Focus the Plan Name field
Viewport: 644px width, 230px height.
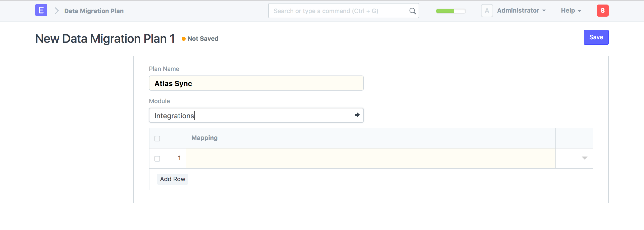tap(256, 83)
